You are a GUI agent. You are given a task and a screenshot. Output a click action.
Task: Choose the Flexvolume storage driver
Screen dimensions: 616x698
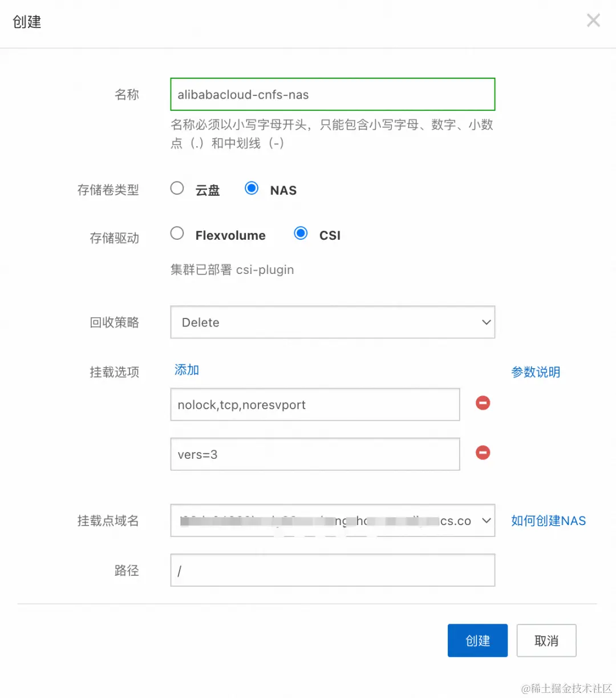coord(177,233)
